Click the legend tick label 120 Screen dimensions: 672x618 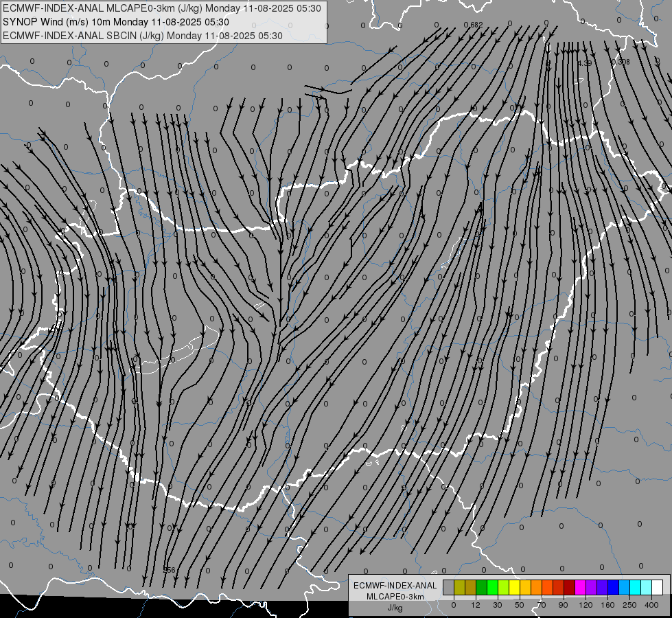point(586,605)
